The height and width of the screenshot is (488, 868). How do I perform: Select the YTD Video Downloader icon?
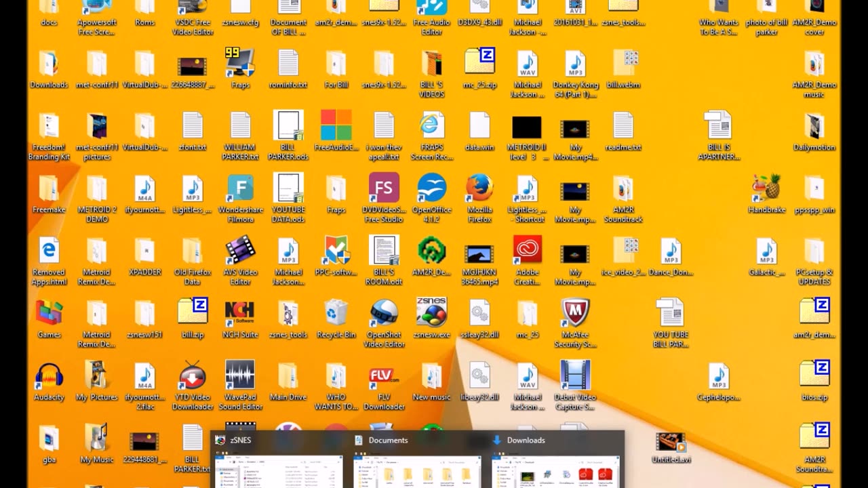click(193, 378)
